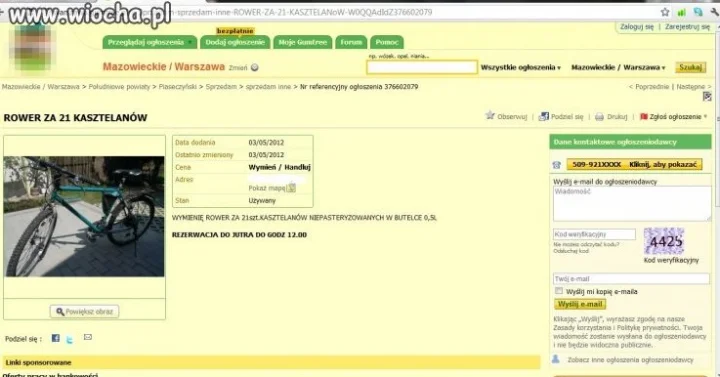Viewport: 720px width, 377px height.
Task: Open the Dodaj ogłoszenie tab
Action: [235, 42]
